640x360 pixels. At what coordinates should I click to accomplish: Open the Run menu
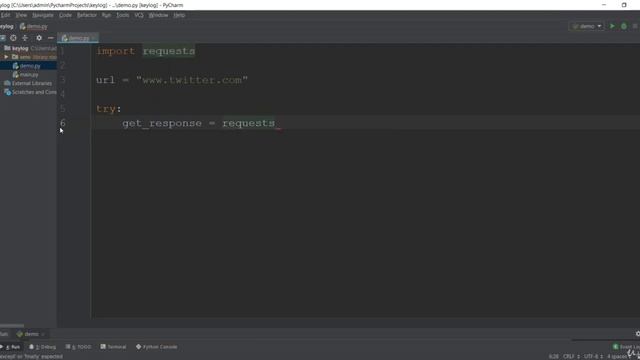pyautogui.click(x=107, y=15)
